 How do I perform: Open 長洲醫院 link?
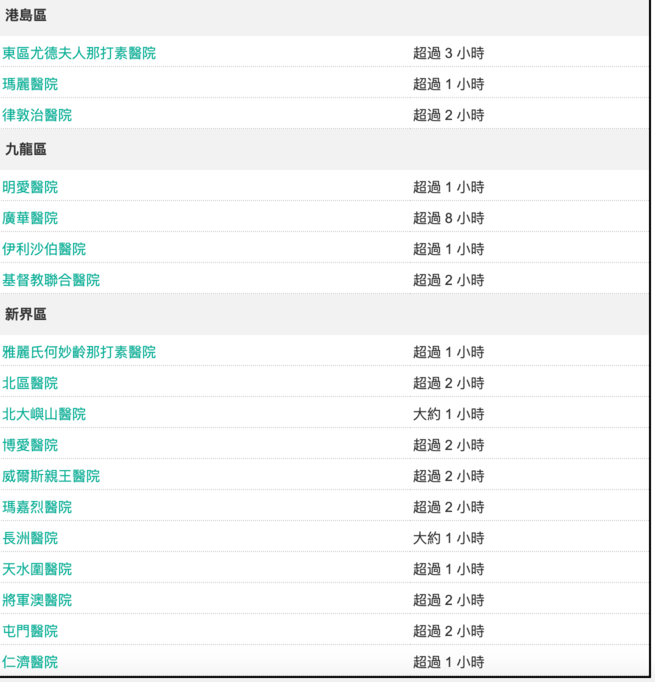point(30,538)
